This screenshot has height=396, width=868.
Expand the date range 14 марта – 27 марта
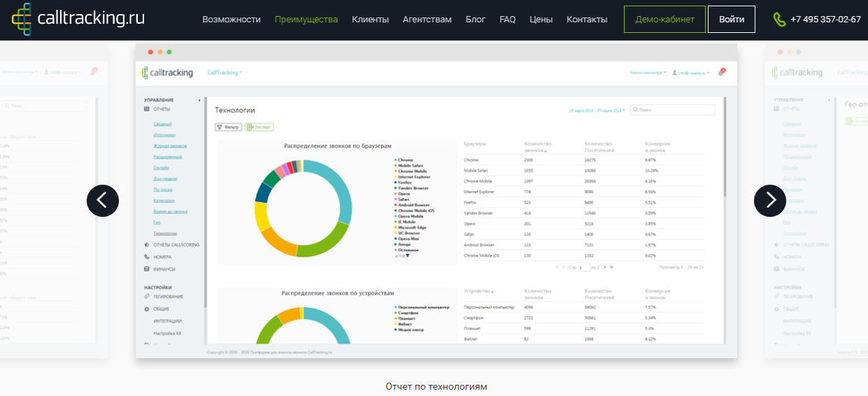click(597, 111)
